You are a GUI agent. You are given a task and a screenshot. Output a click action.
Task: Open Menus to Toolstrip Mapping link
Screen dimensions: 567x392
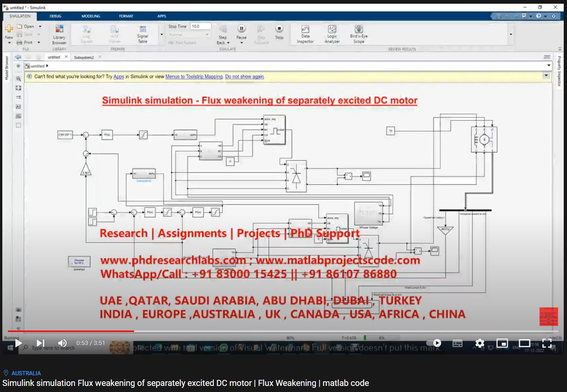(x=194, y=76)
